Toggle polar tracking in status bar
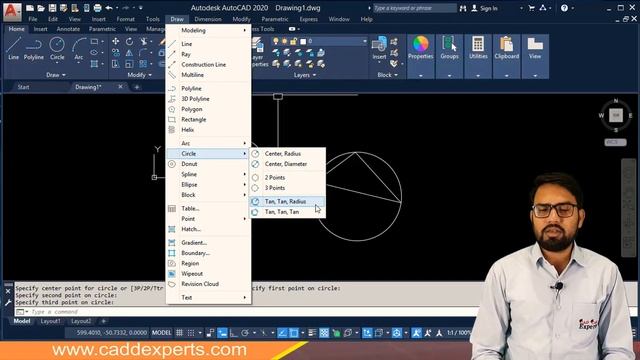Viewport: 640px width, 360px height. click(245, 333)
